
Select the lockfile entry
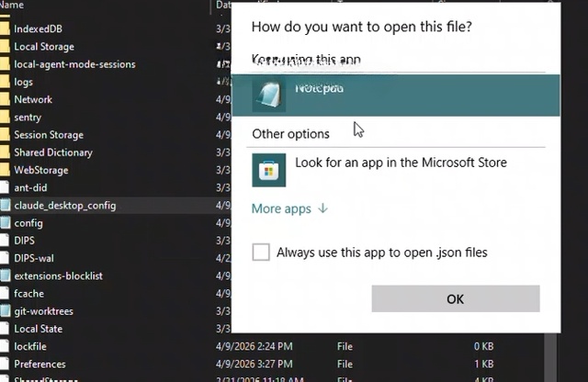tap(30, 346)
